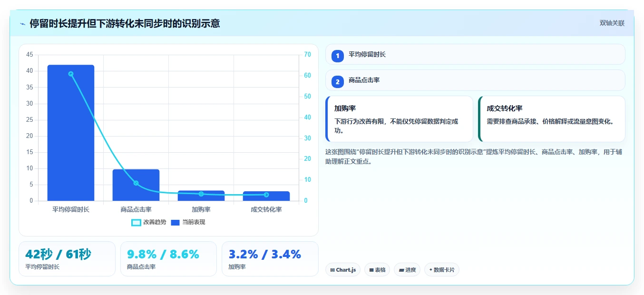This screenshot has height=295, width=644.
Task: Select the 商品点击率 list item
Action: tap(475, 80)
